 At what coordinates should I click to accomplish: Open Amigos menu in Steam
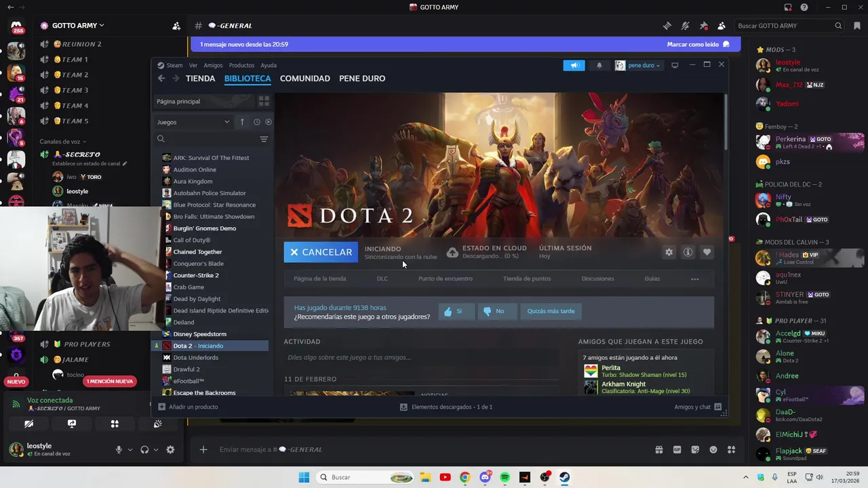point(213,66)
